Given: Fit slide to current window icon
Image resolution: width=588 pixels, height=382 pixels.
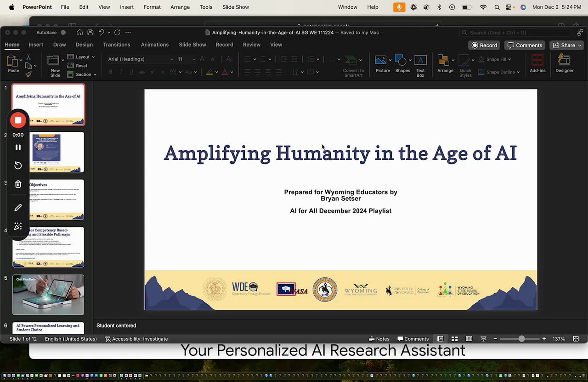Looking at the screenshot, I should coord(576,339).
